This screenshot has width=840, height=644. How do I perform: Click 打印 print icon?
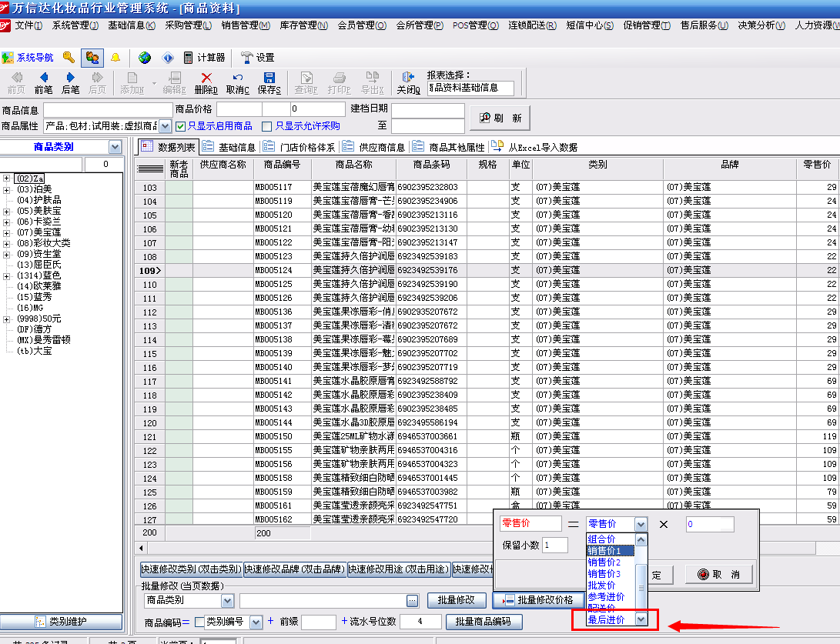tap(339, 83)
